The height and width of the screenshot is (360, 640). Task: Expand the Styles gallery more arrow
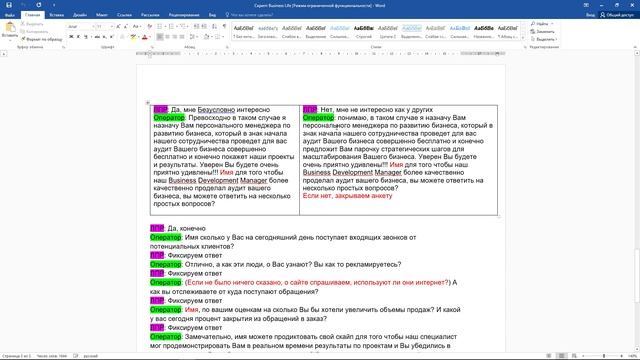523,38
